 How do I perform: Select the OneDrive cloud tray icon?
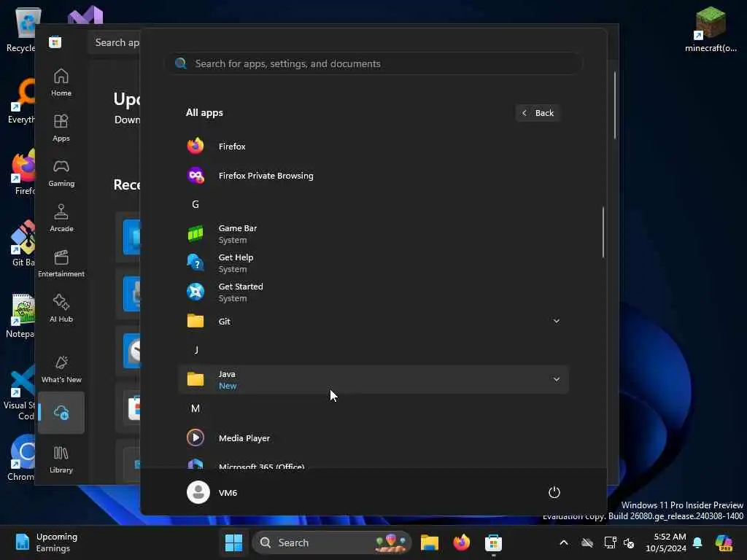point(587,542)
